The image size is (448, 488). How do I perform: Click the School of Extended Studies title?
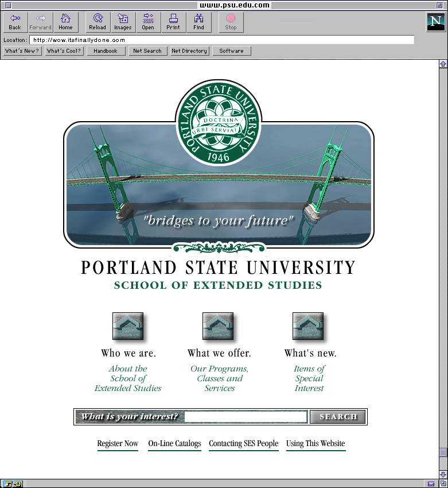click(217, 285)
